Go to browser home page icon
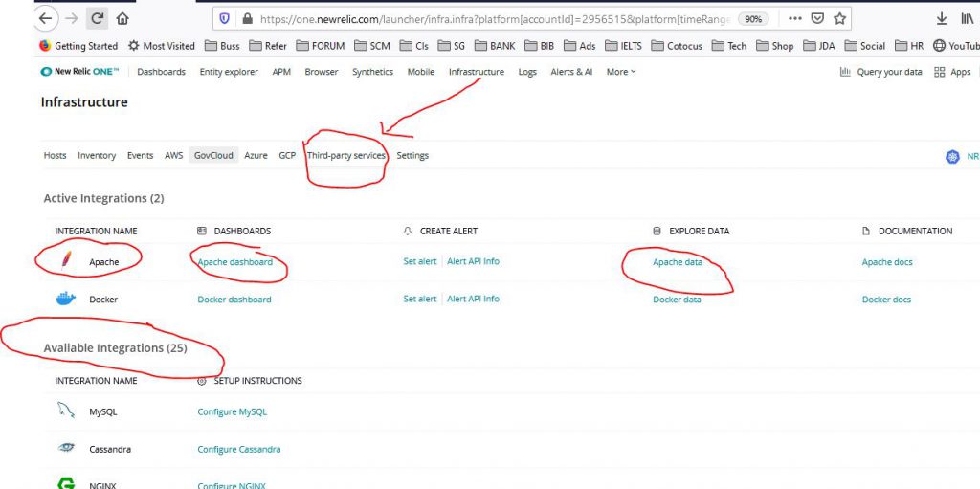 click(x=122, y=18)
